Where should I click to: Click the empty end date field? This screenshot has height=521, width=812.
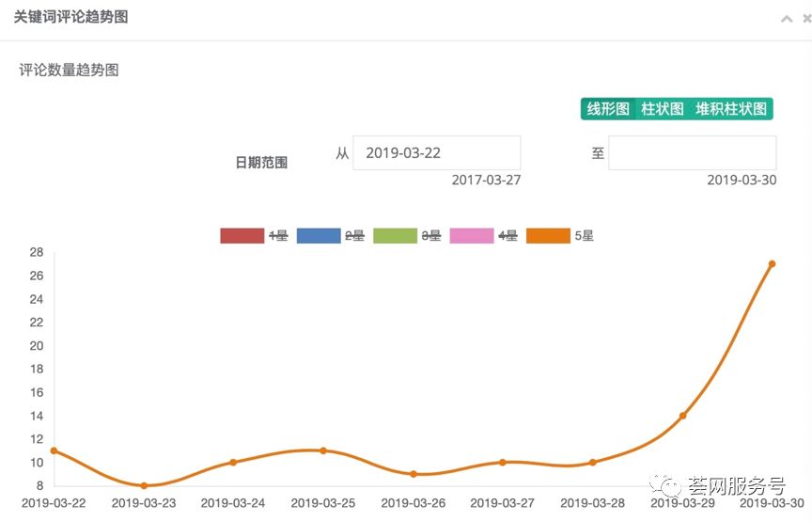(x=693, y=153)
